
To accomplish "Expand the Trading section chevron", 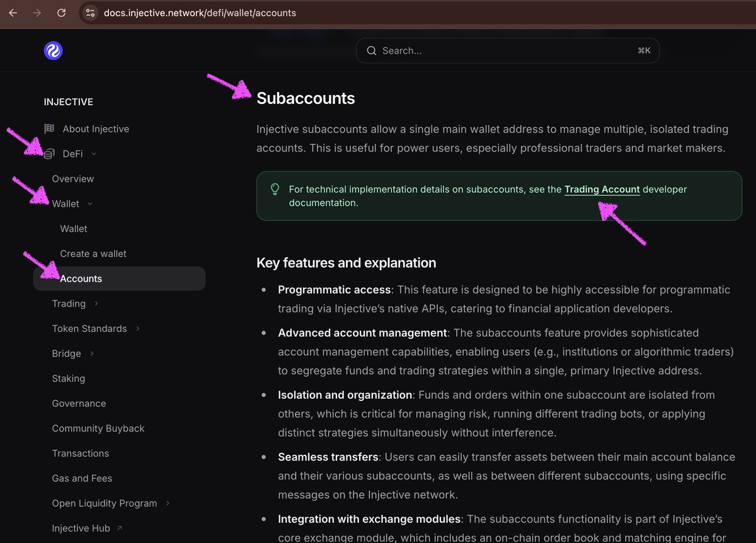I will point(96,304).
